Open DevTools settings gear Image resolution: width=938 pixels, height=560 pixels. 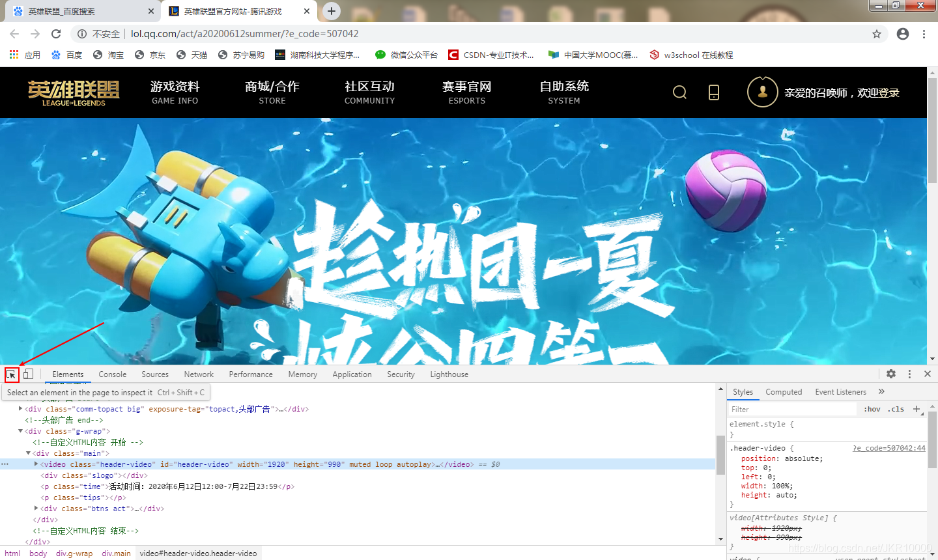pos(891,374)
